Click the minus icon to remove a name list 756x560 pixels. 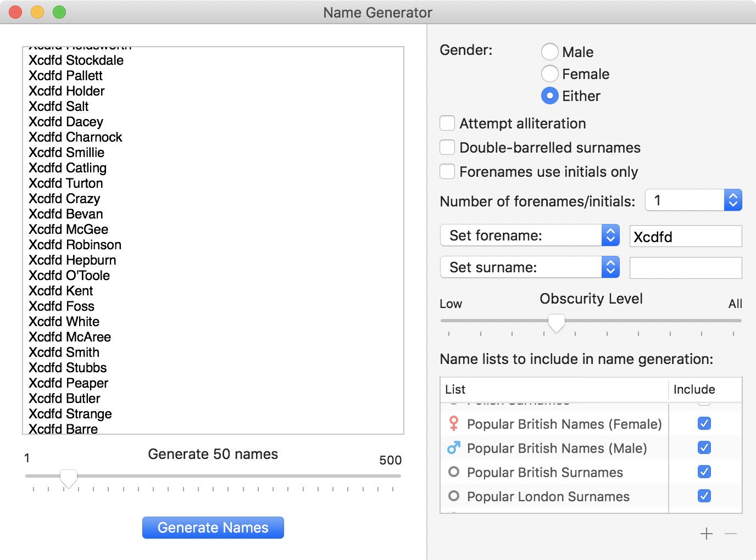[731, 534]
